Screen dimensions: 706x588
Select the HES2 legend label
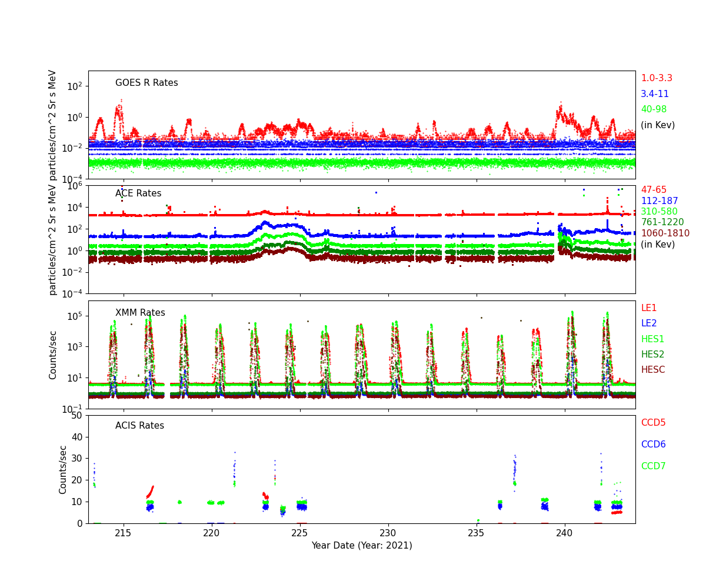pyautogui.click(x=652, y=355)
